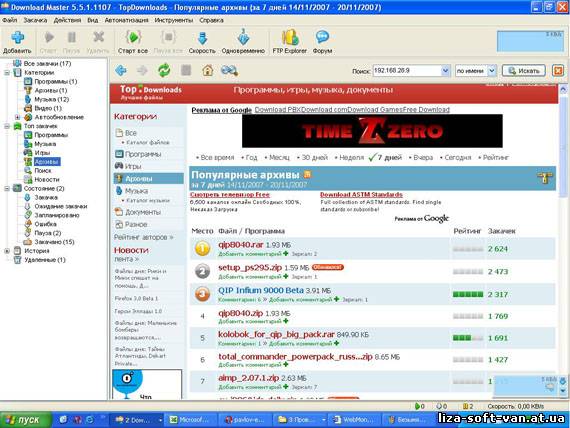Go back with the blue left arrow
The height and width of the screenshot is (428, 570).
(x=121, y=70)
